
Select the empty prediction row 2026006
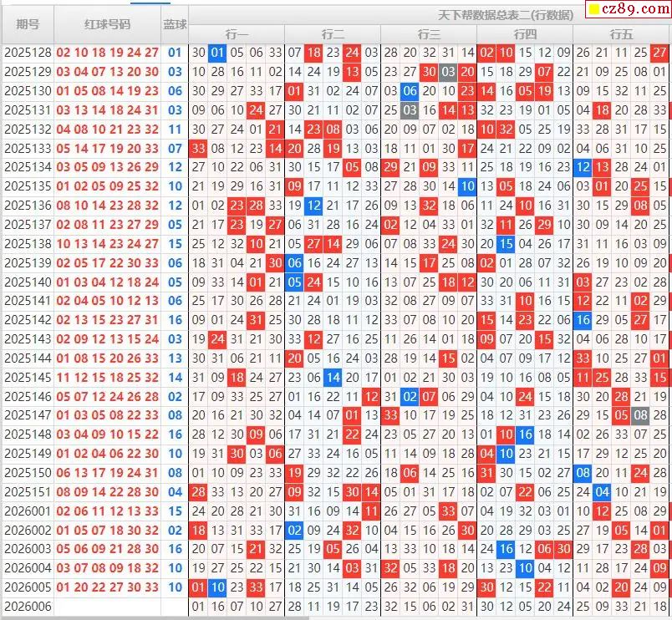[x=28, y=606]
